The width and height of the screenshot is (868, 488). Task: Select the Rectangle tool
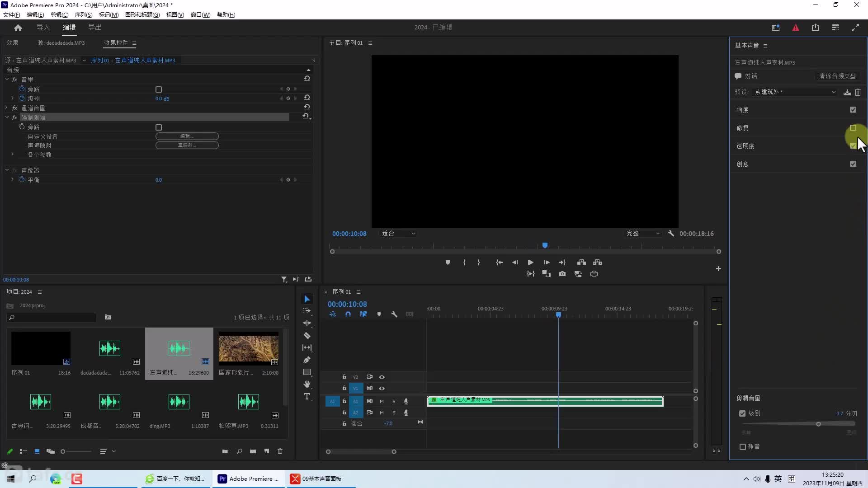307,372
